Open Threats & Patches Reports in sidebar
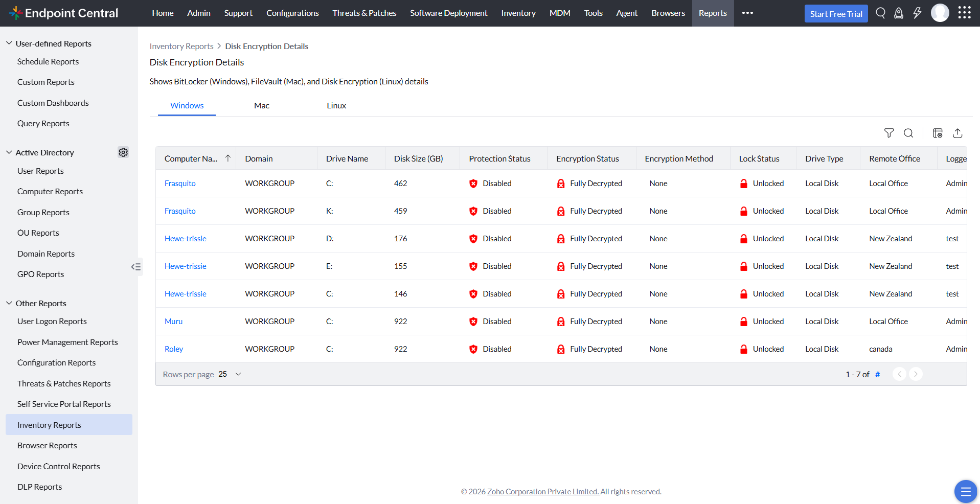The image size is (980, 504). 64,383
